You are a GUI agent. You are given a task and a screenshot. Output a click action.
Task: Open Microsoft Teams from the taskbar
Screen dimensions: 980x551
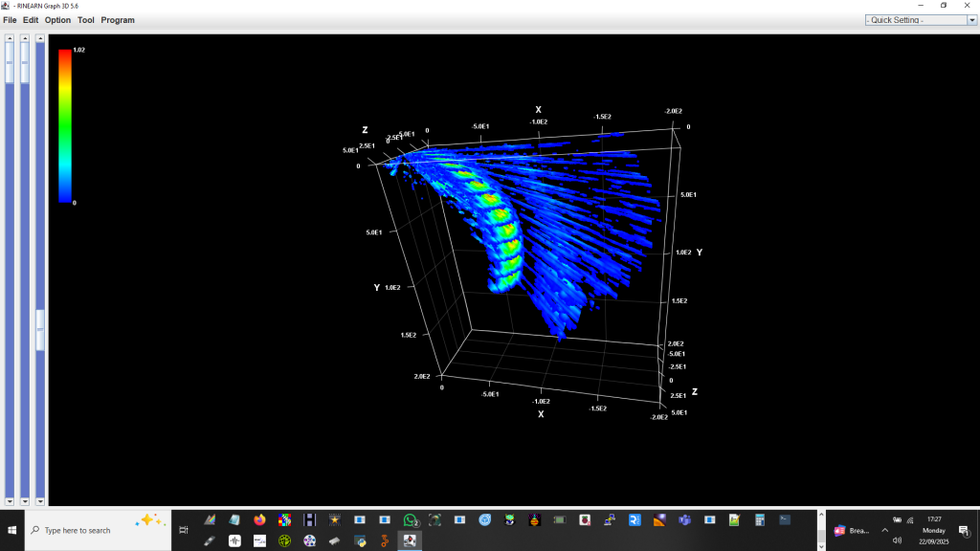[x=684, y=519]
